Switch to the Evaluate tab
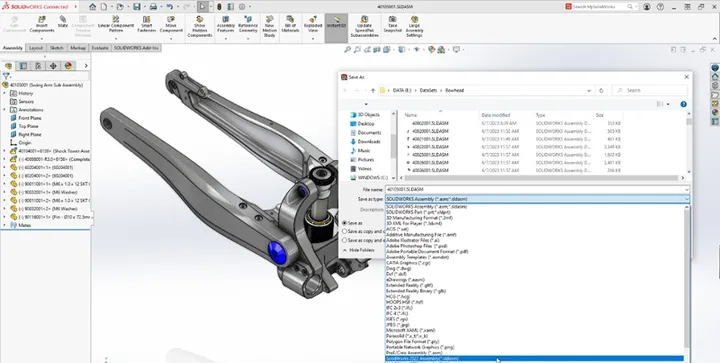 (100, 48)
